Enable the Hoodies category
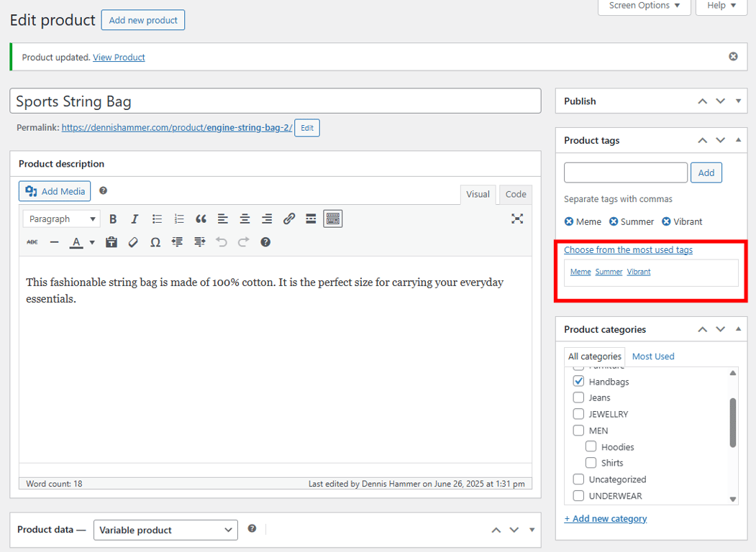 (x=591, y=446)
